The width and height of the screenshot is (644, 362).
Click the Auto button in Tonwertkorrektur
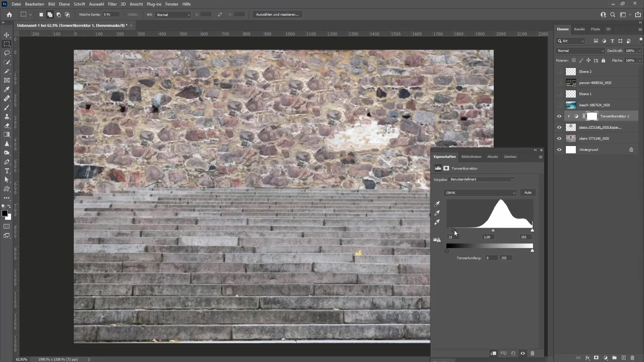(527, 192)
